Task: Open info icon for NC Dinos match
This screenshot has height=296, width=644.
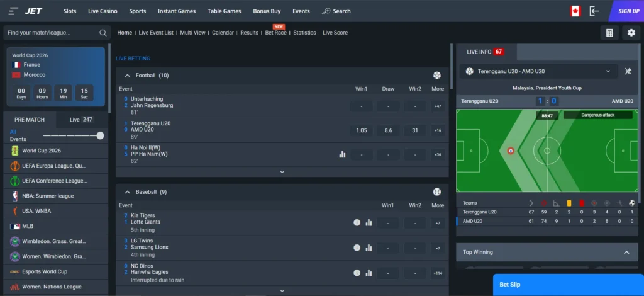Action: (357, 273)
